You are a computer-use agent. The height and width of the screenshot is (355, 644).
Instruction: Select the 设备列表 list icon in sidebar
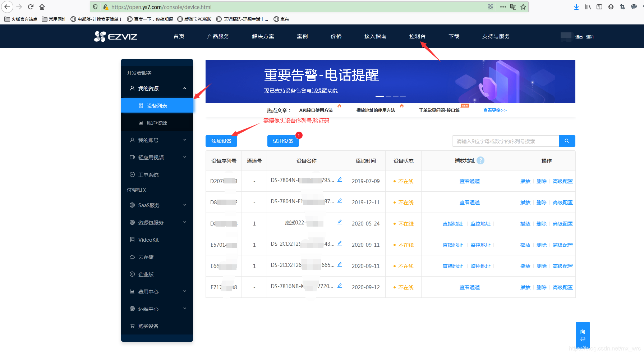click(x=141, y=105)
